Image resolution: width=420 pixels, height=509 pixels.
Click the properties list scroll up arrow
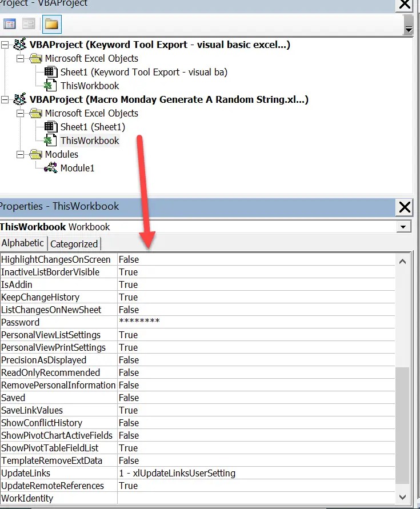pos(402,262)
